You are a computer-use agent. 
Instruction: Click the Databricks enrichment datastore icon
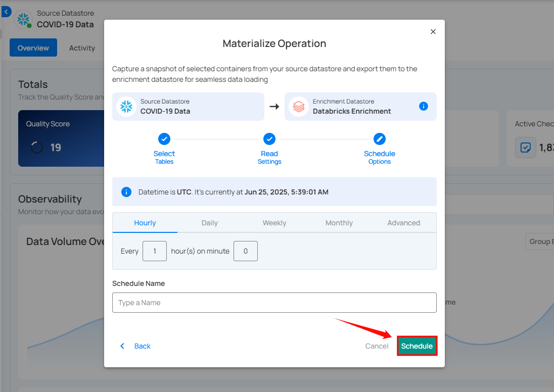click(299, 107)
